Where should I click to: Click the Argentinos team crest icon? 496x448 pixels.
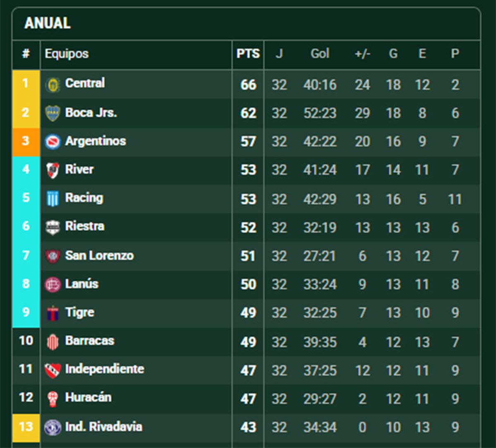tap(52, 141)
